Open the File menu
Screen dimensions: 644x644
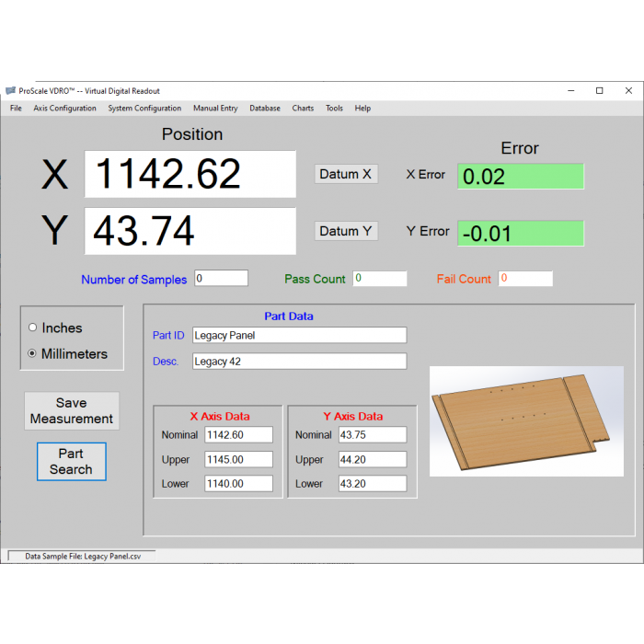click(16, 108)
